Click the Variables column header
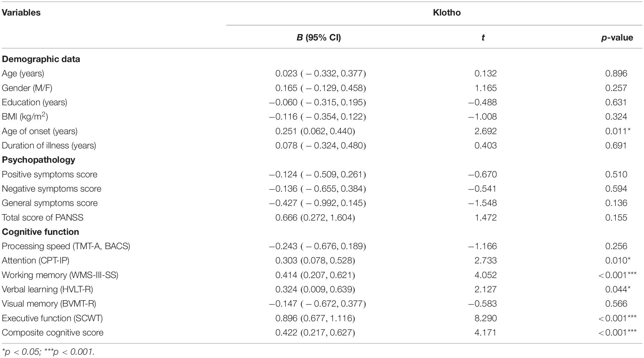Screen dimensions: 644x358 coord(21,12)
